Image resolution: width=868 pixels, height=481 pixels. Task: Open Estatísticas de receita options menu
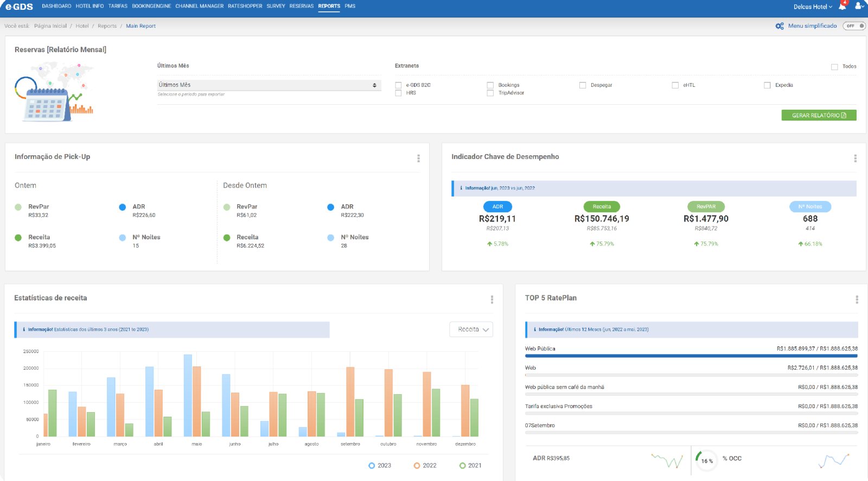(x=492, y=299)
